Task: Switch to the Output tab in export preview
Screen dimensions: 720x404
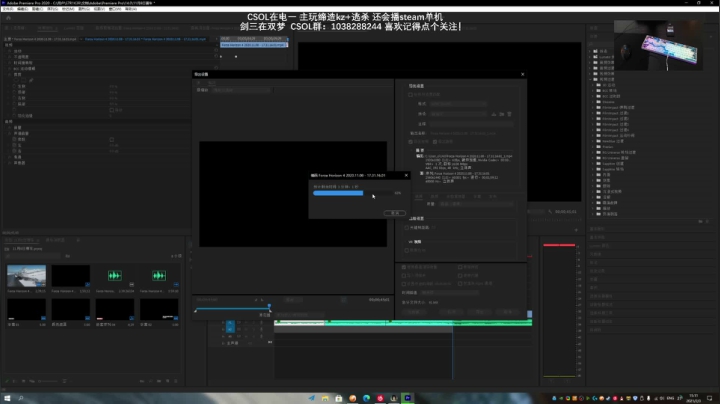Action: pos(212,83)
